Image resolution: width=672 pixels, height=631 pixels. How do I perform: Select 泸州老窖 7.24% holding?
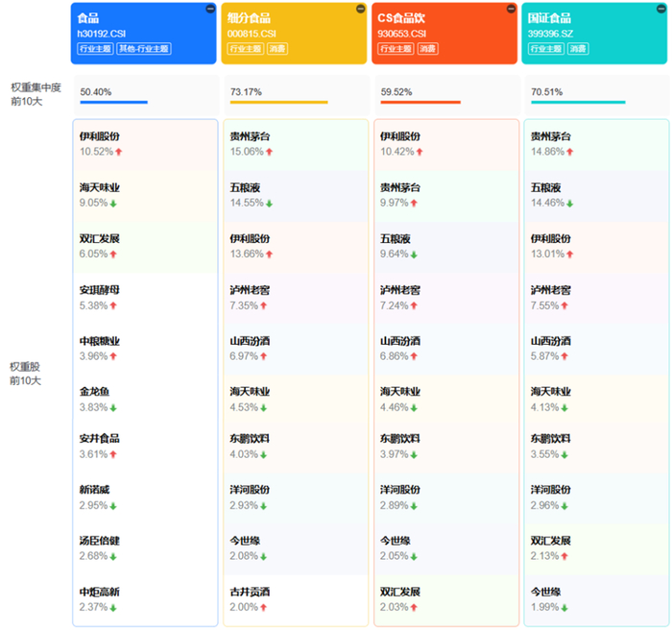tap(446, 299)
